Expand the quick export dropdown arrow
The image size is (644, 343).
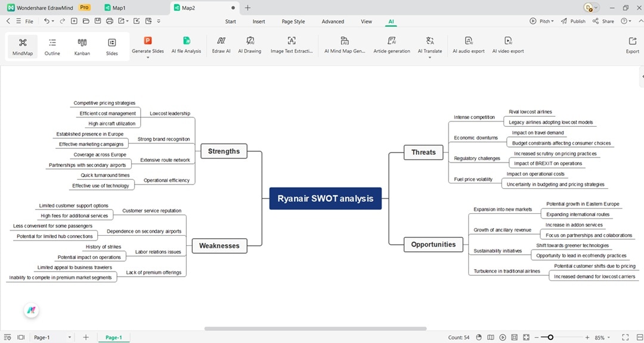[128, 21]
